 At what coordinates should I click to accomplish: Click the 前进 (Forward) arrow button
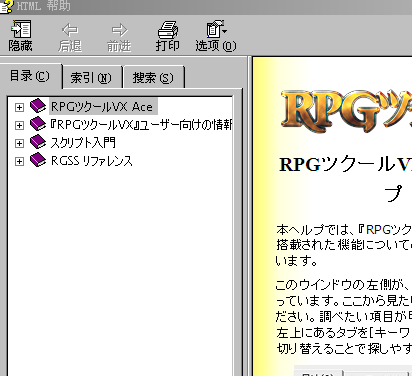coord(119,36)
